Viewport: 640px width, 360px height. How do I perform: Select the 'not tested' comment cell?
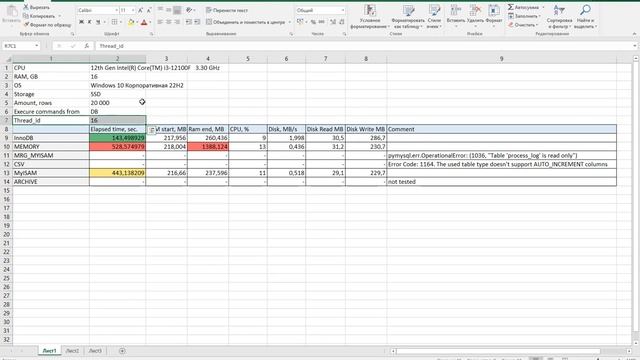click(502, 182)
